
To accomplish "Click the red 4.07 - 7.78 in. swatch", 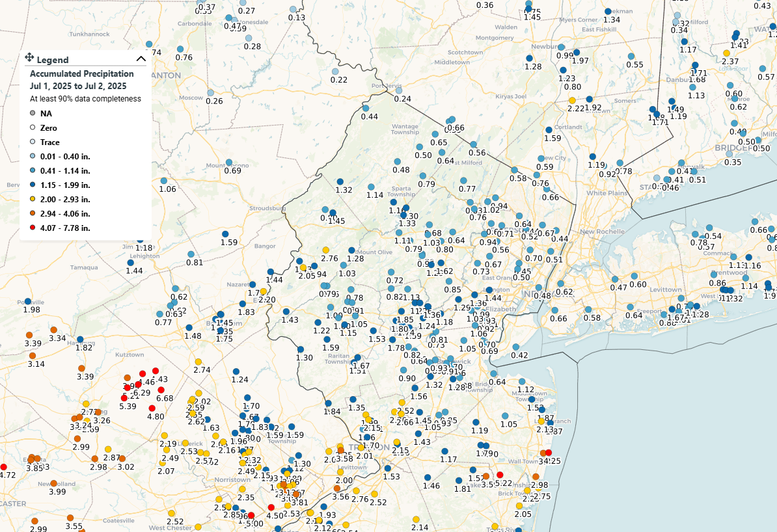I will pos(33,228).
